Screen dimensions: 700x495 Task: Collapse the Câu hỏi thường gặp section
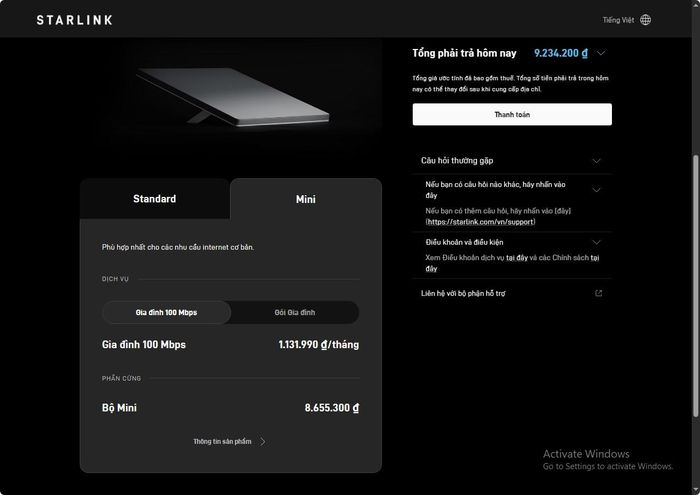pos(596,161)
